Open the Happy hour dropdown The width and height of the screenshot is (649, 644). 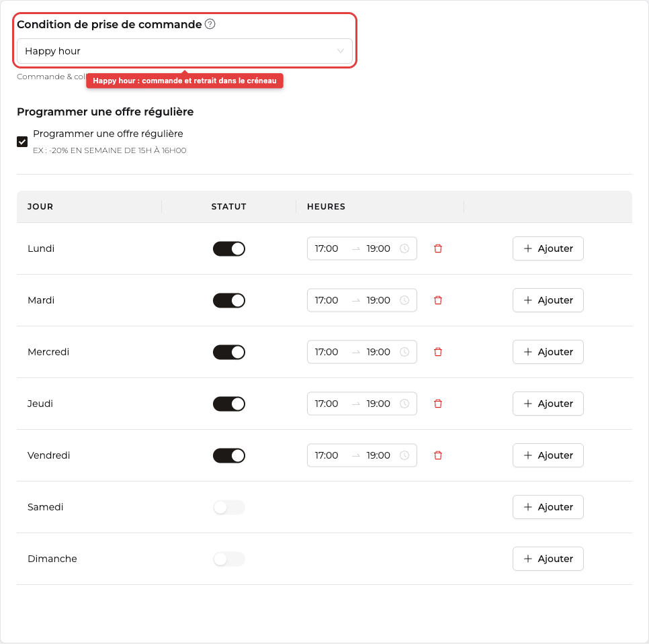point(185,51)
